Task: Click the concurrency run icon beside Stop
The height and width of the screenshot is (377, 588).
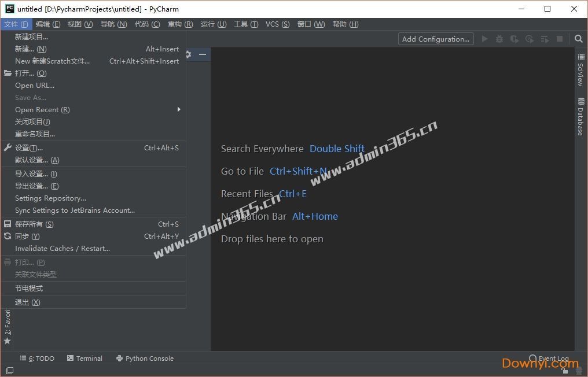Action: (545, 39)
